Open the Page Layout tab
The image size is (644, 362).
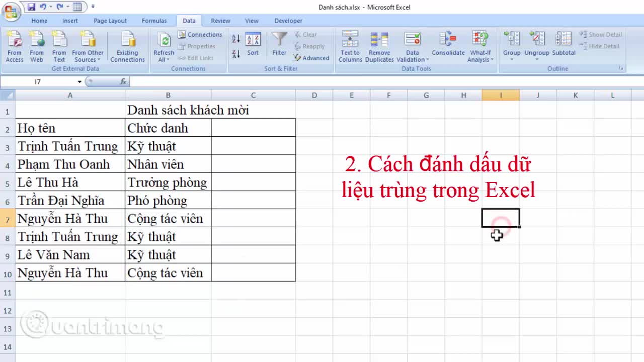click(110, 21)
